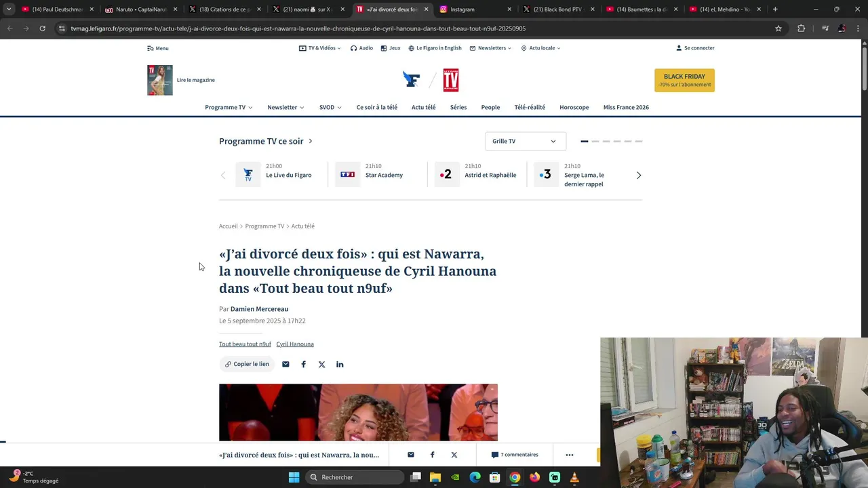This screenshot has height=488, width=868.
Task: Open the tab search dropdown in Chrome
Action: click(x=9, y=9)
